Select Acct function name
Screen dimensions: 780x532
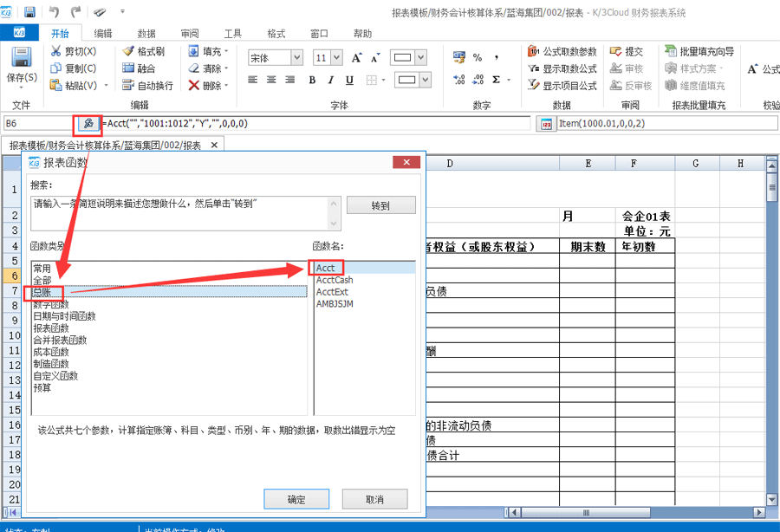pos(365,268)
